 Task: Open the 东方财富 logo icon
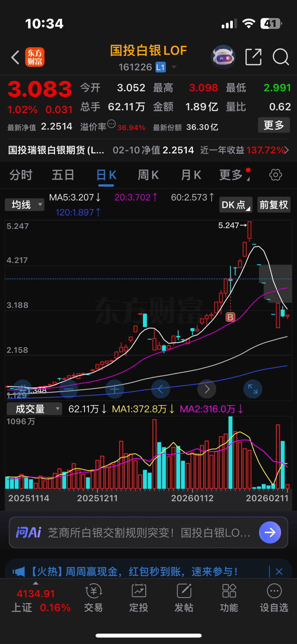[x=35, y=57]
